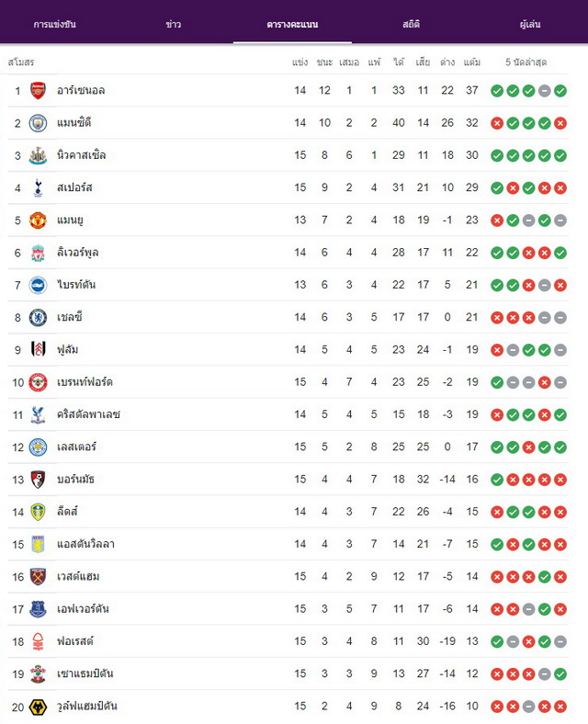This screenshot has height=724, width=588.
Task: Open the อาร์เซนอล team name link
Action: point(81,90)
